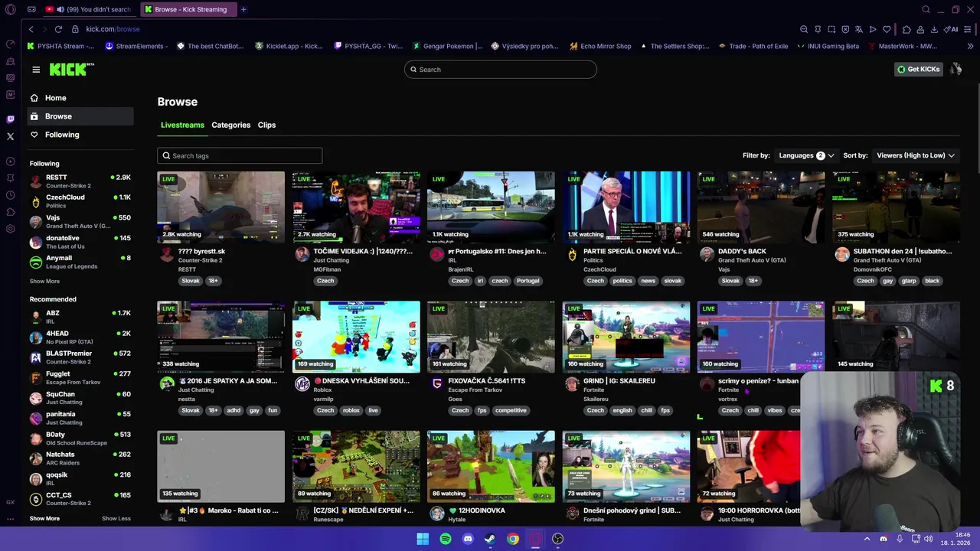The width and height of the screenshot is (980, 551).
Task: Switch to the Categories tab
Action: (230, 125)
